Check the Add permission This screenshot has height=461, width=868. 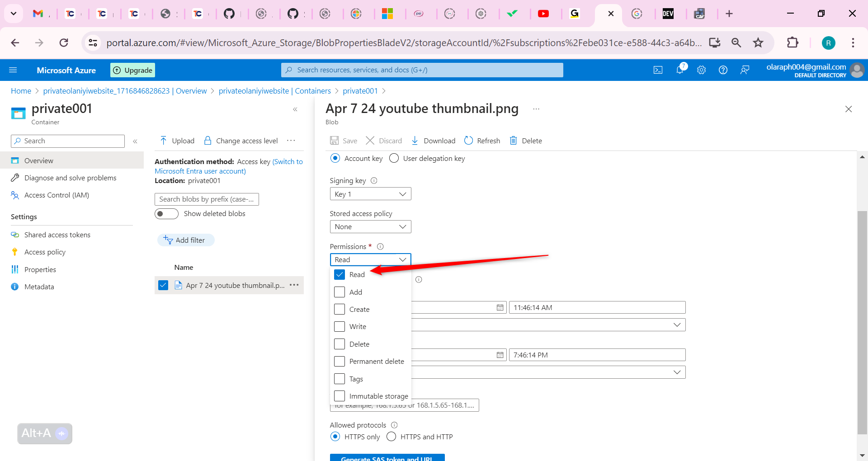point(340,292)
